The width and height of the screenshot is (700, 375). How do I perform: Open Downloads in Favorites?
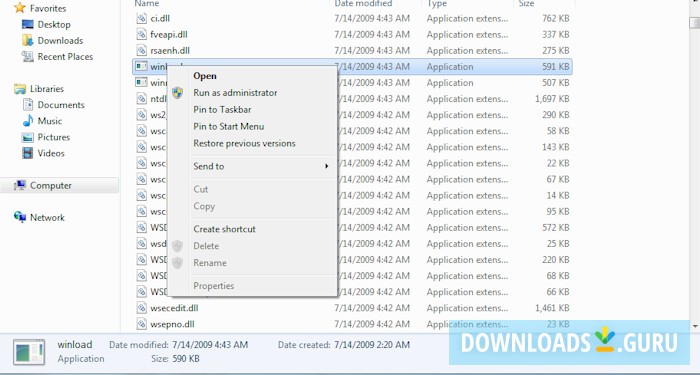(x=60, y=41)
